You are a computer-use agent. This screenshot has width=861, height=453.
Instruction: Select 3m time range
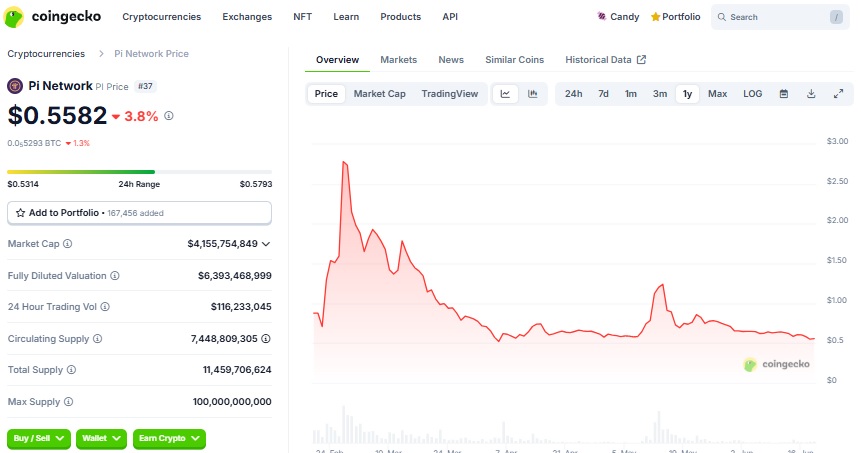[x=660, y=94]
